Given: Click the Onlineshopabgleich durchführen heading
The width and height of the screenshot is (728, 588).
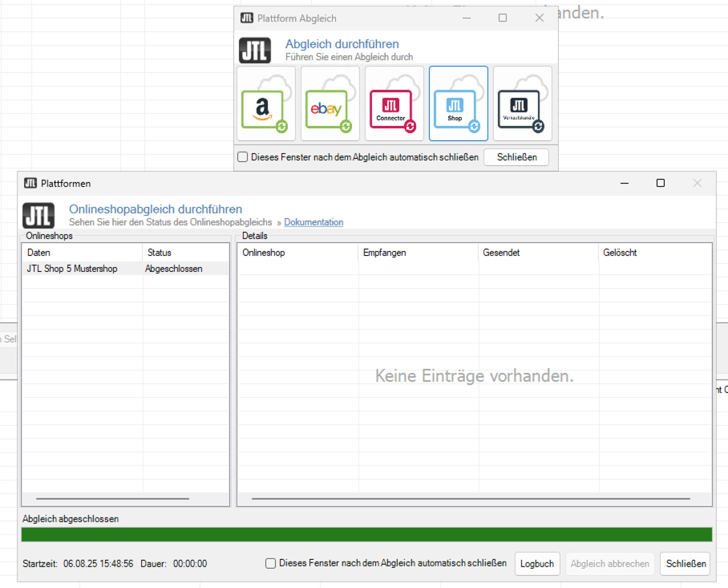Looking at the screenshot, I should pyautogui.click(x=156, y=209).
